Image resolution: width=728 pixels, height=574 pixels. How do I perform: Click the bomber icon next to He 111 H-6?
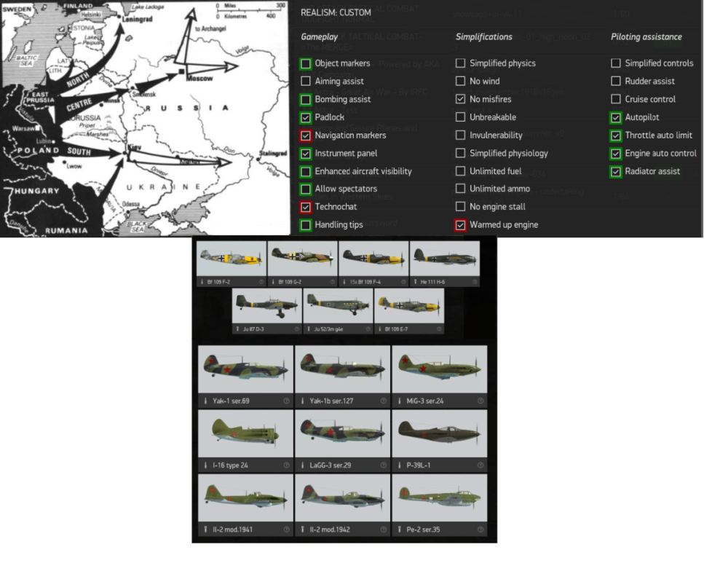(415, 280)
